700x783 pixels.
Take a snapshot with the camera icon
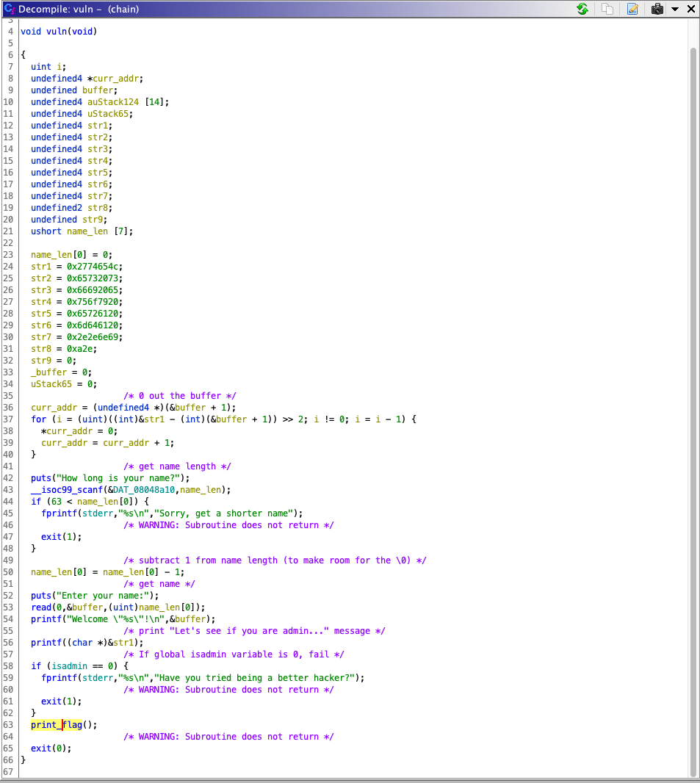(x=657, y=9)
